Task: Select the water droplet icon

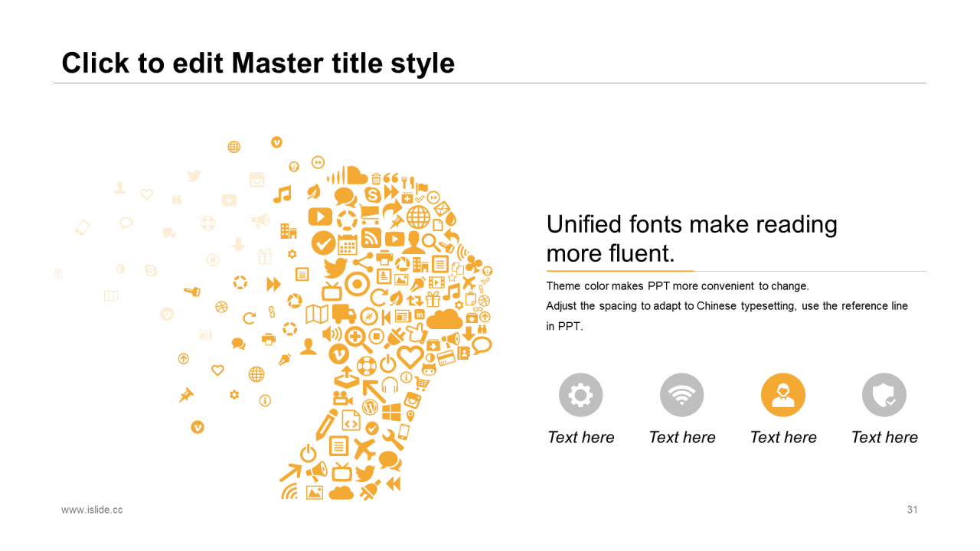Action: [450, 219]
